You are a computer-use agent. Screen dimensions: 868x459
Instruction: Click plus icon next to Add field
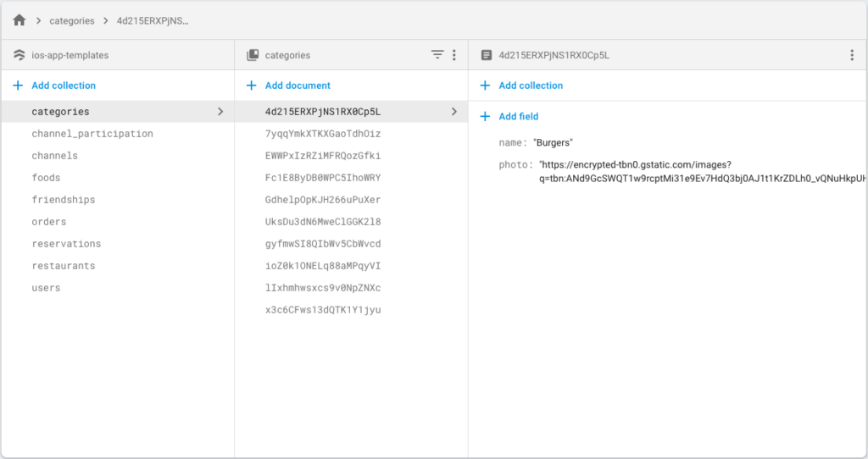[486, 117]
